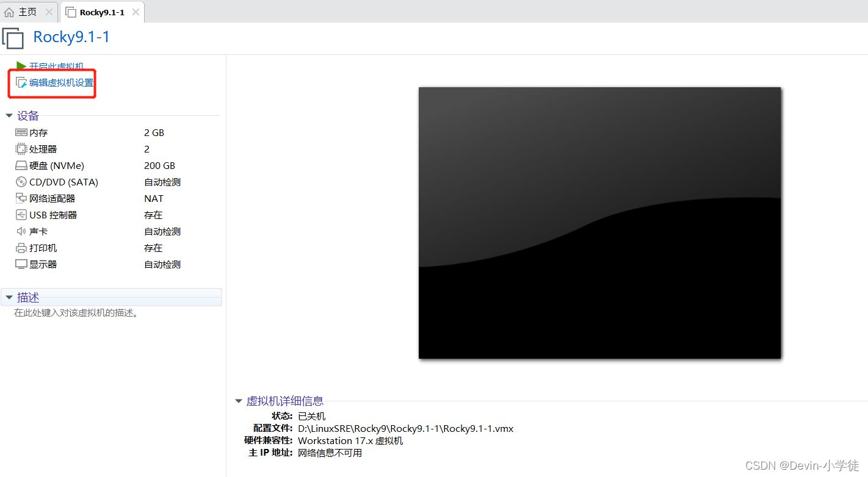
Task: Click the 虚拟机详细信息 header text
Action: [x=285, y=401]
